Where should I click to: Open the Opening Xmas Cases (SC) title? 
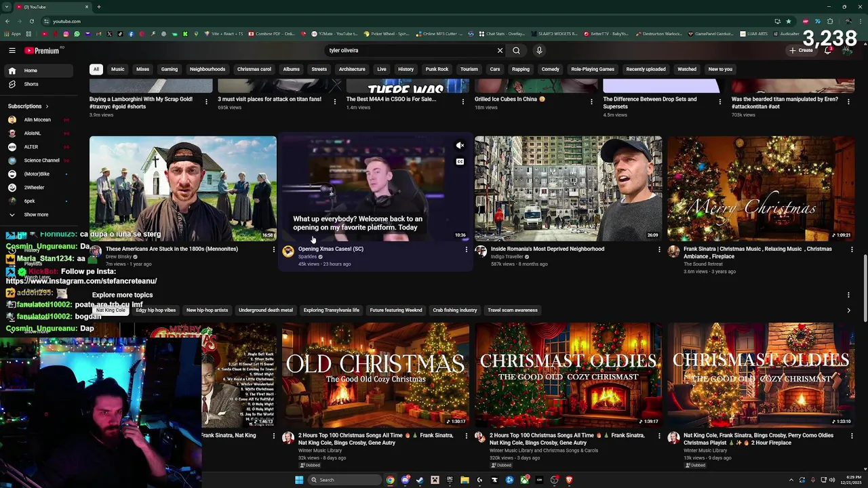click(331, 249)
